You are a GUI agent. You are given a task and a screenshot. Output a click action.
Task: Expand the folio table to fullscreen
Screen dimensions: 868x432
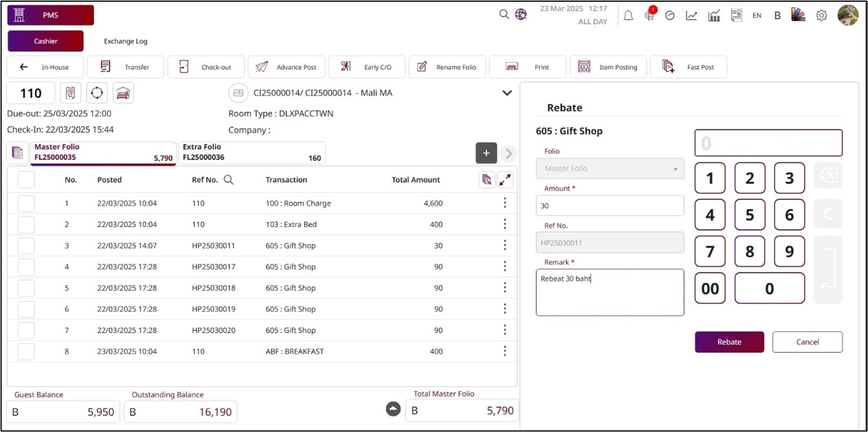[x=505, y=180]
